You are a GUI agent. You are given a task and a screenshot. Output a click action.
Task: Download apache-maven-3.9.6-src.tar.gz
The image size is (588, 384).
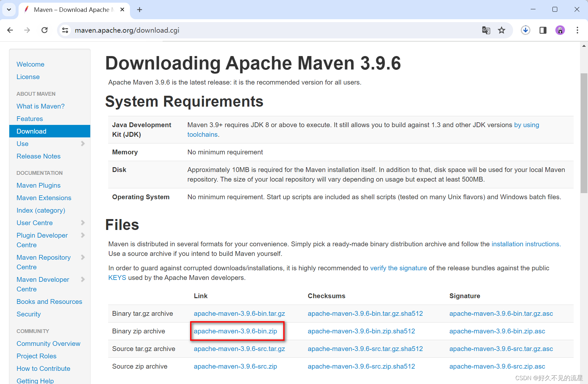pos(239,349)
